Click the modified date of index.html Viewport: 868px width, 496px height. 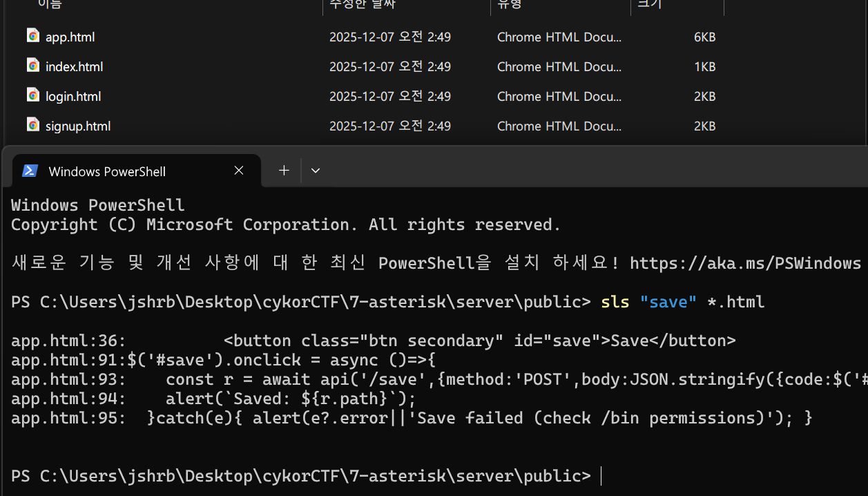point(390,67)
